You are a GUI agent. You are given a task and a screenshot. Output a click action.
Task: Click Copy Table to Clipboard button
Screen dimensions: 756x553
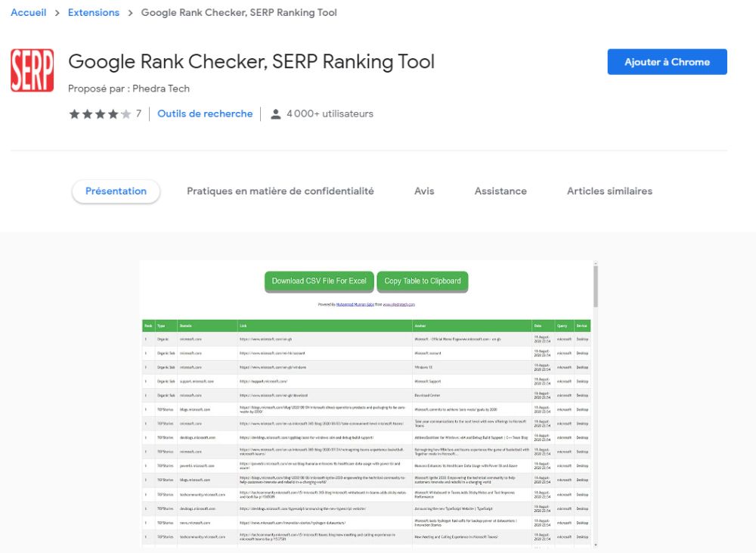point(423,281)
